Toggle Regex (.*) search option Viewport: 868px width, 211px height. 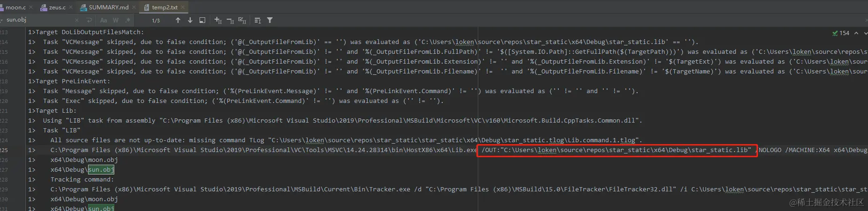coord(127,20)
